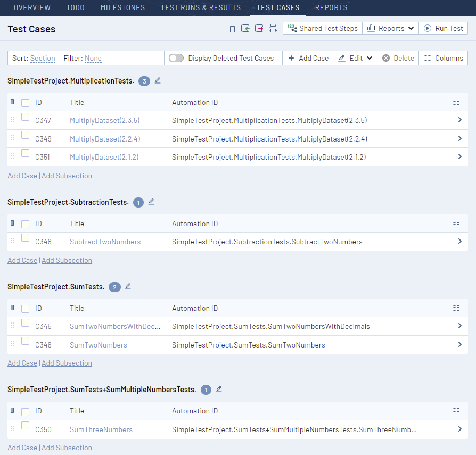The height and width of the screenshot is (455, 476).
Task: Click drag handle for case C347
Action: (12, 120)
